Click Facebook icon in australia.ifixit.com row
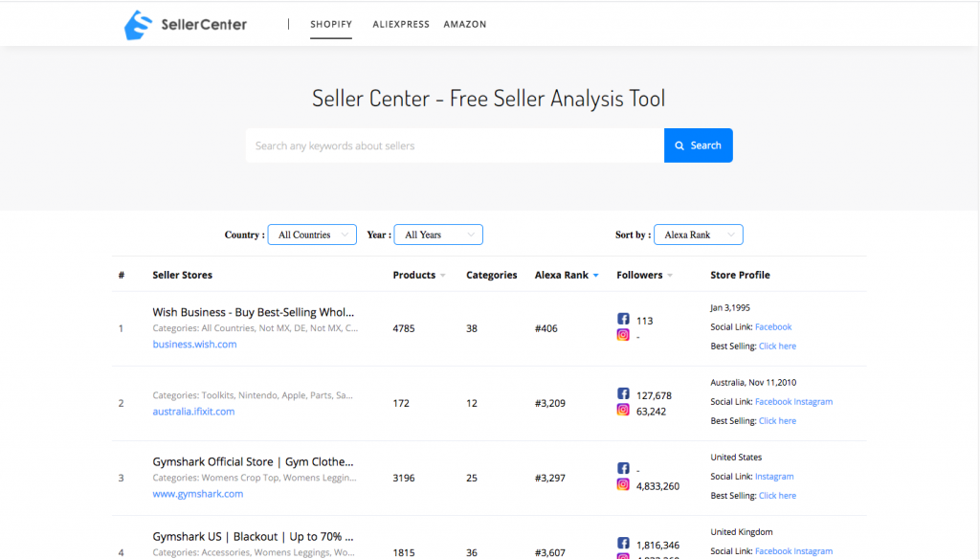The height and width of the screenshot is (559, 980). (x=623, y=394)
